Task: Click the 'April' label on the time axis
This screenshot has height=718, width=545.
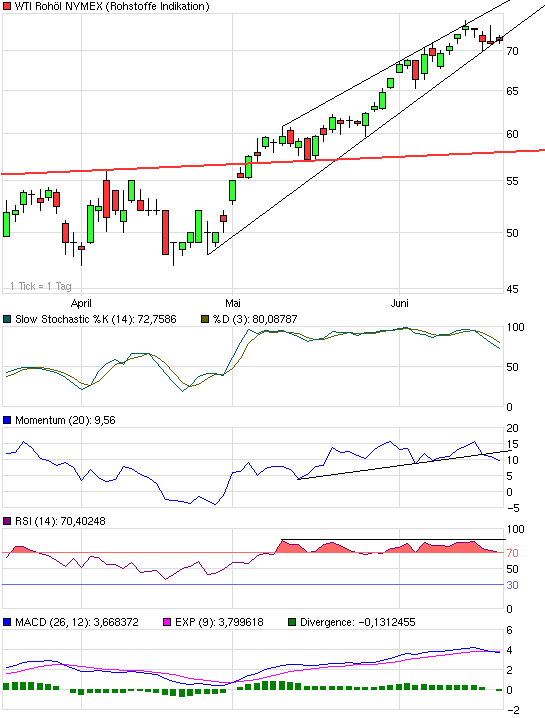Action: pos(81,304)
